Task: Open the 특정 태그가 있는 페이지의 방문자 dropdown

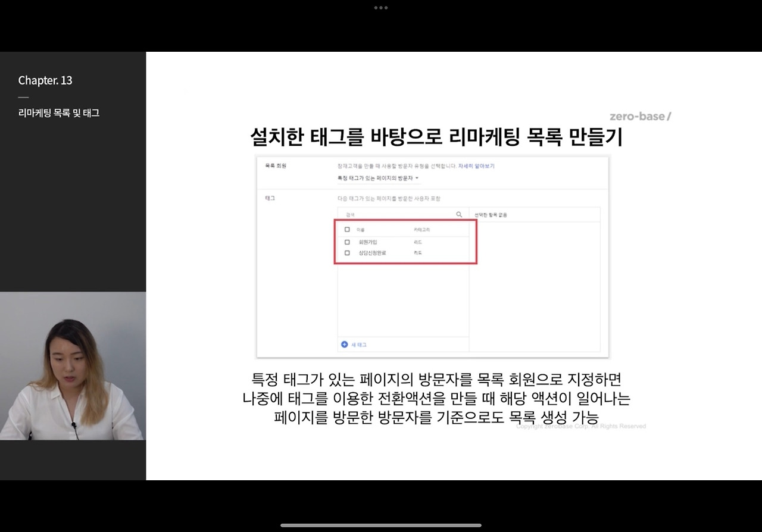Action: (x=379, y=178)
